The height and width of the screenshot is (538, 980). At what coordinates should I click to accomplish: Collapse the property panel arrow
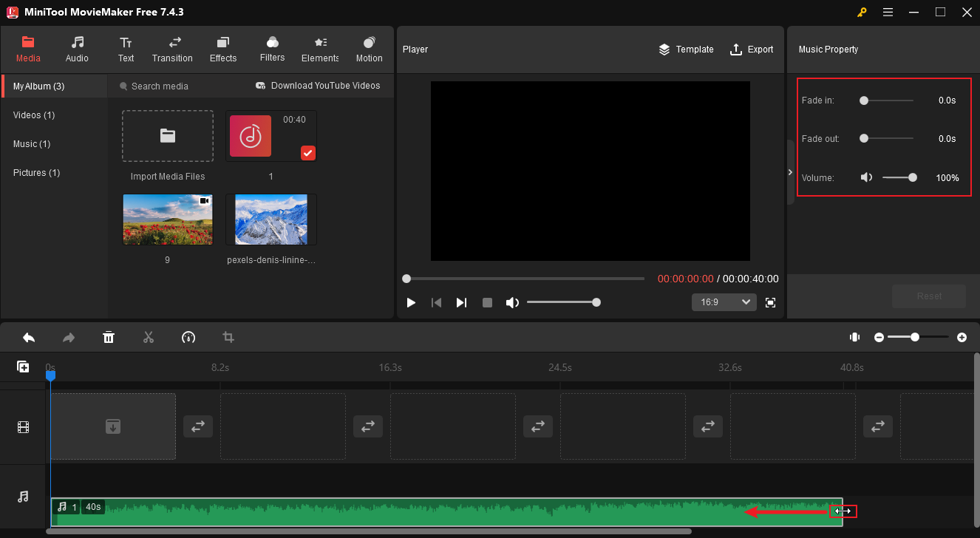click(x=790, y=172)
